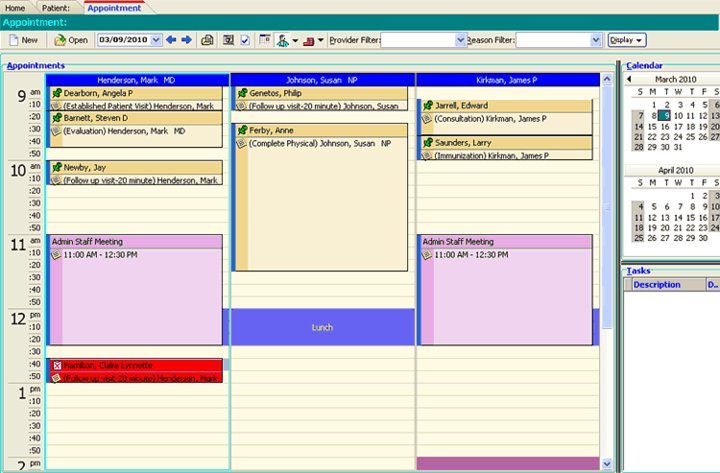The image size is (720, 473).
Task: Open the Display dropdown menu
Action: click(x=626, y=40)
